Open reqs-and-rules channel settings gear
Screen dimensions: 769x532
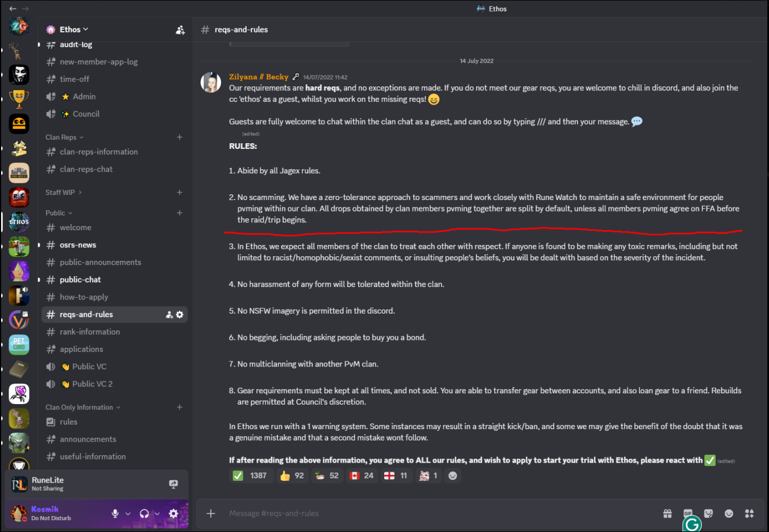click(180, 314)
